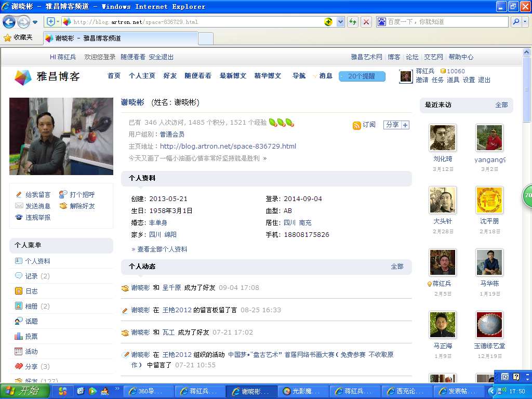Click the 发送消息 envelope icon
The image size is (532, 399).
tap(19, 206)
